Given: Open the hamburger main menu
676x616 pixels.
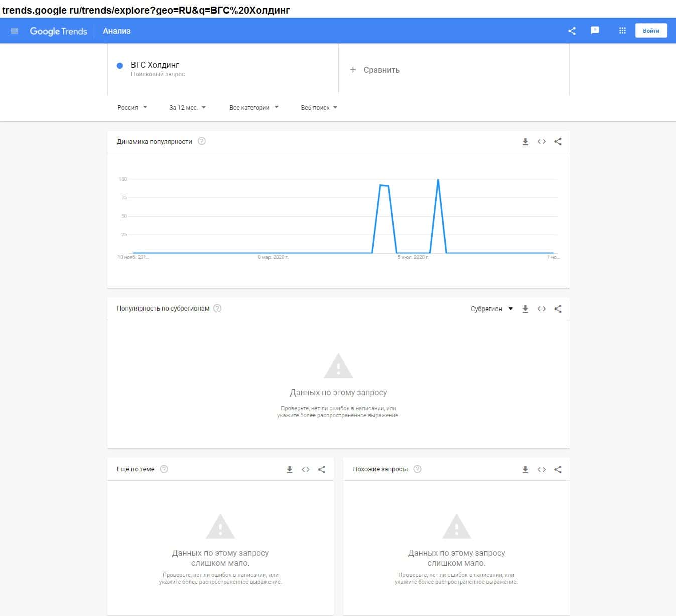Looking at the screenshot, I should click(x=14, y=31).
